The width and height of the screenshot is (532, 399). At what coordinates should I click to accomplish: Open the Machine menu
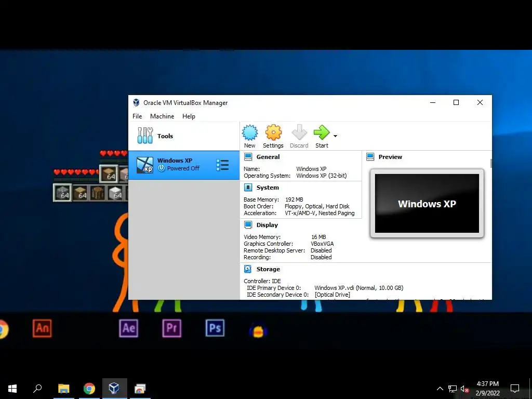click(x=162, y=116)
